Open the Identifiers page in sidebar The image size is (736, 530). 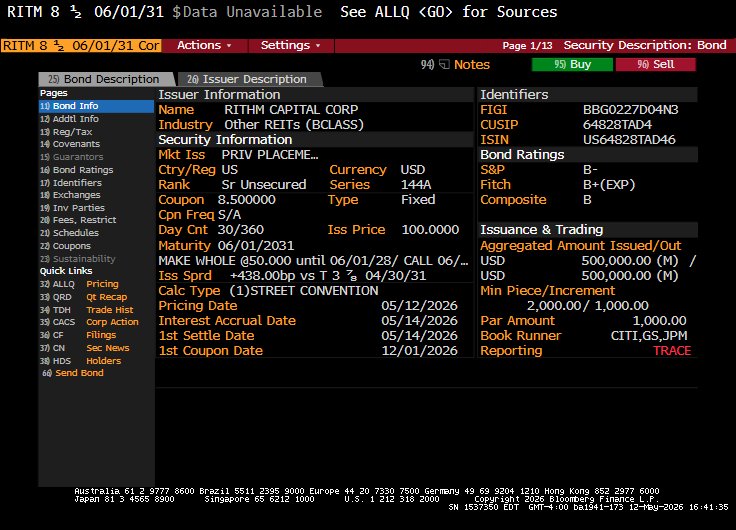click(70, 183)
